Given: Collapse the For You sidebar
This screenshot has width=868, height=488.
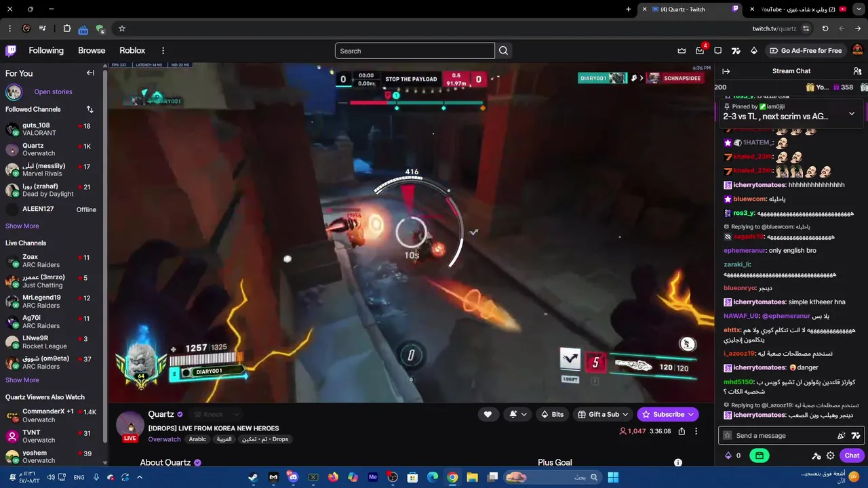Looking at the screenshot, I should [90, 73].
